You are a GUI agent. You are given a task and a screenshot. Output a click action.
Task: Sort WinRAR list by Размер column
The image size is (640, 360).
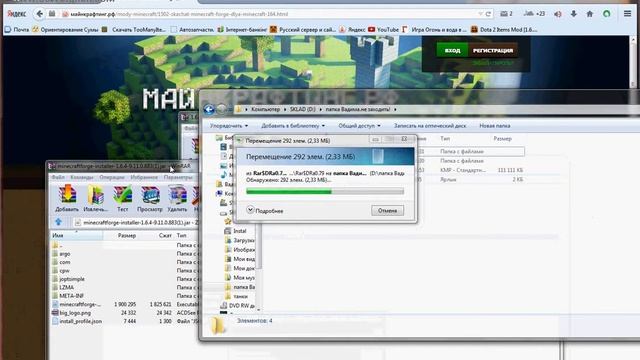pyautogui.click(x=127, y=236)
